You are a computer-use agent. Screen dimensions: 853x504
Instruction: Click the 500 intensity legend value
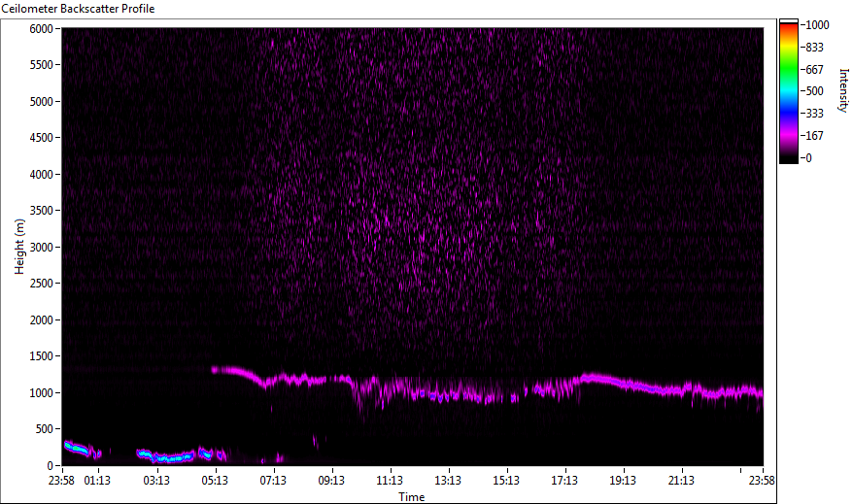814,90
